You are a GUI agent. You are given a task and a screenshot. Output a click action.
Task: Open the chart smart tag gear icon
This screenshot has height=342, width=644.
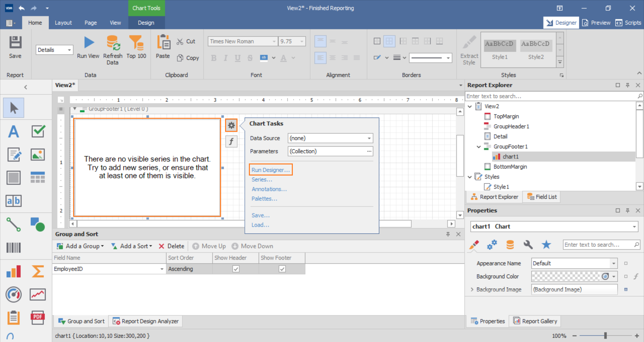[x=231, y=125]
